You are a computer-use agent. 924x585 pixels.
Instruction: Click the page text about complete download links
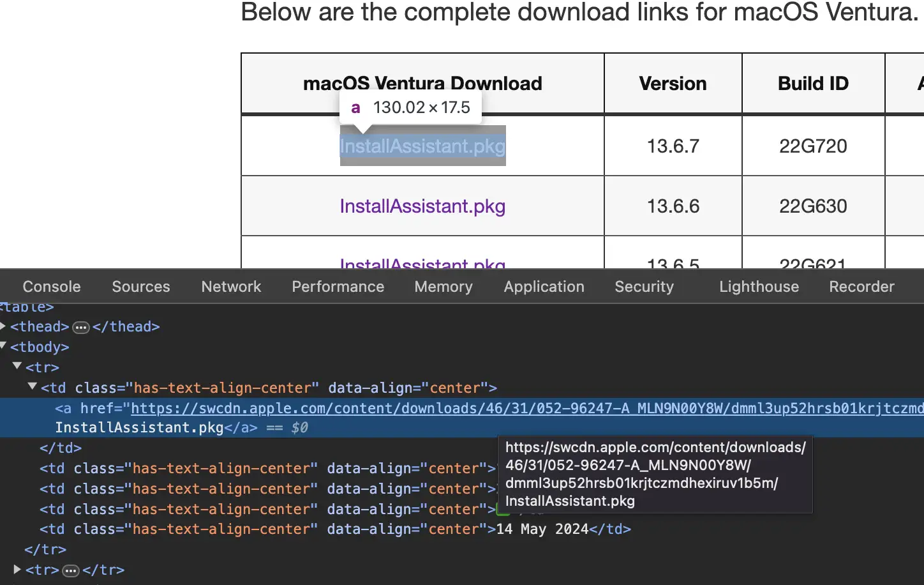(579, 13)
